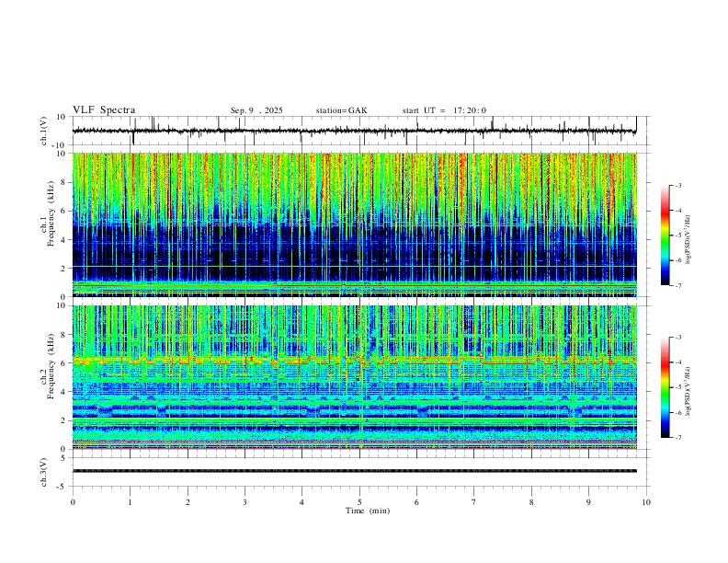728x563 pixels.
Task: Click the "VLF Spectra" plot title
Action: [104, 110]
